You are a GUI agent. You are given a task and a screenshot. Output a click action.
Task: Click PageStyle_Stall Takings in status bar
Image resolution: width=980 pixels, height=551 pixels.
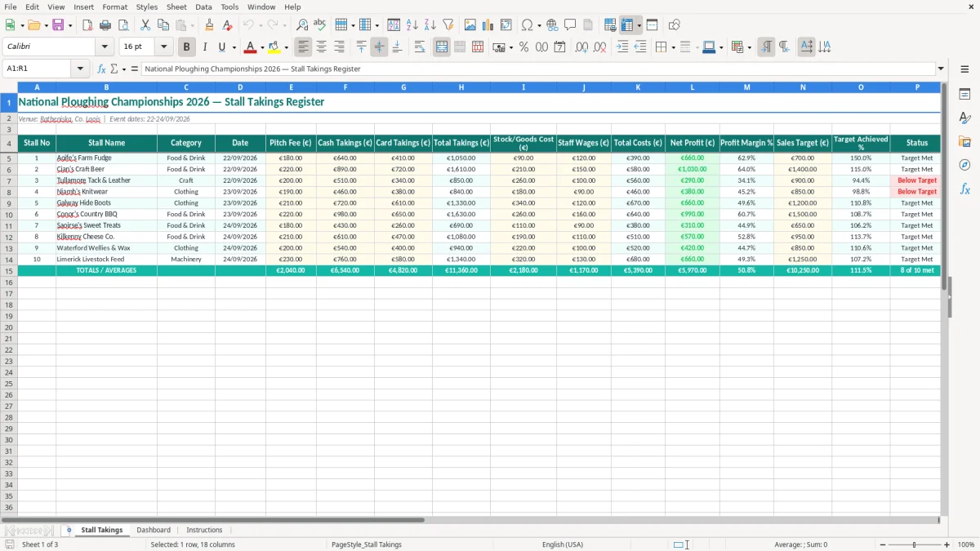coord(367,544)
